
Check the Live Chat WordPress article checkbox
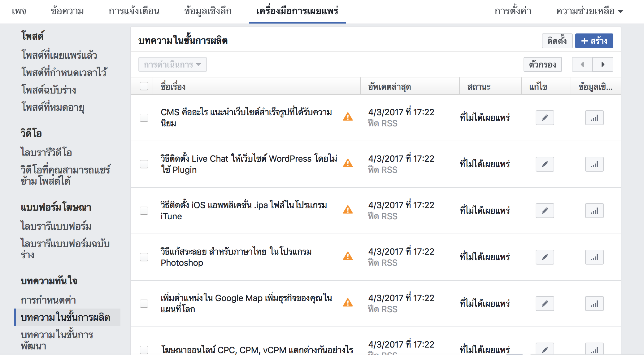point(144,164)
